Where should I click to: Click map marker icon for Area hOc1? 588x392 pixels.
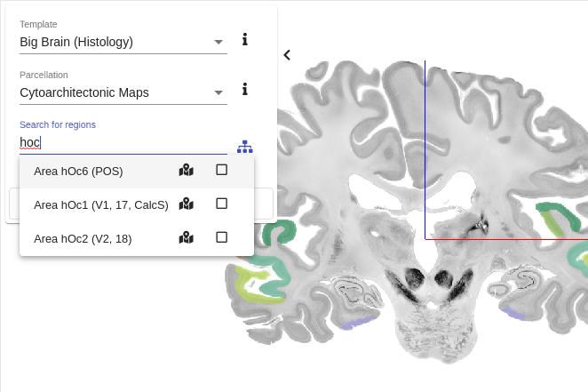[186, 204]
